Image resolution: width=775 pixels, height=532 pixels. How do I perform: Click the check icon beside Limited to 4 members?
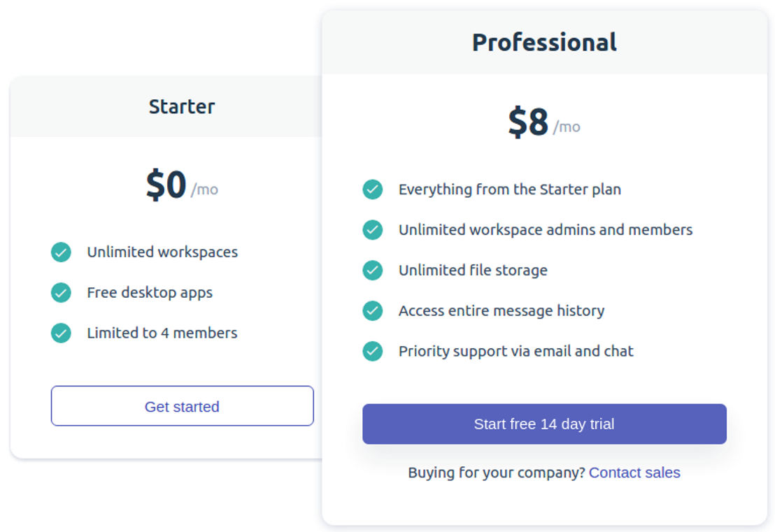point(61,333)
